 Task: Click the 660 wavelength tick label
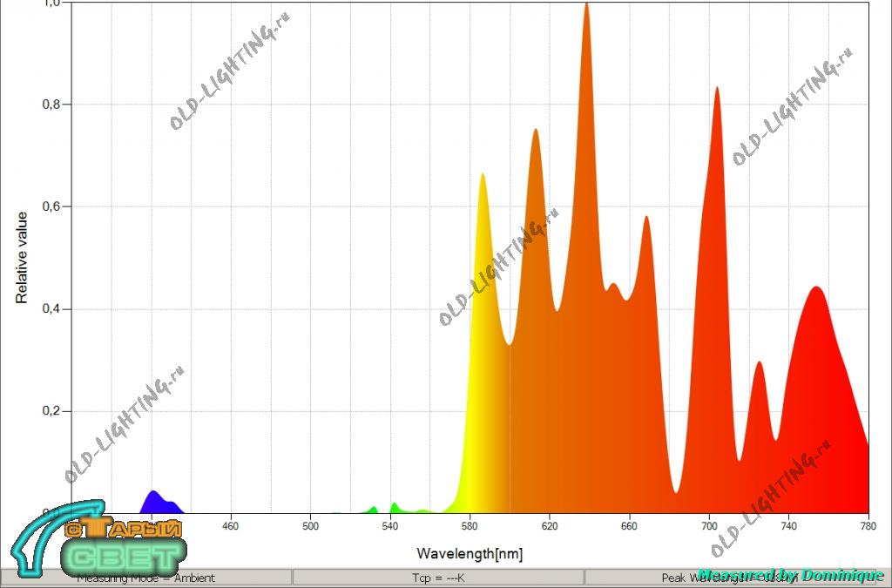pos(629,526)
